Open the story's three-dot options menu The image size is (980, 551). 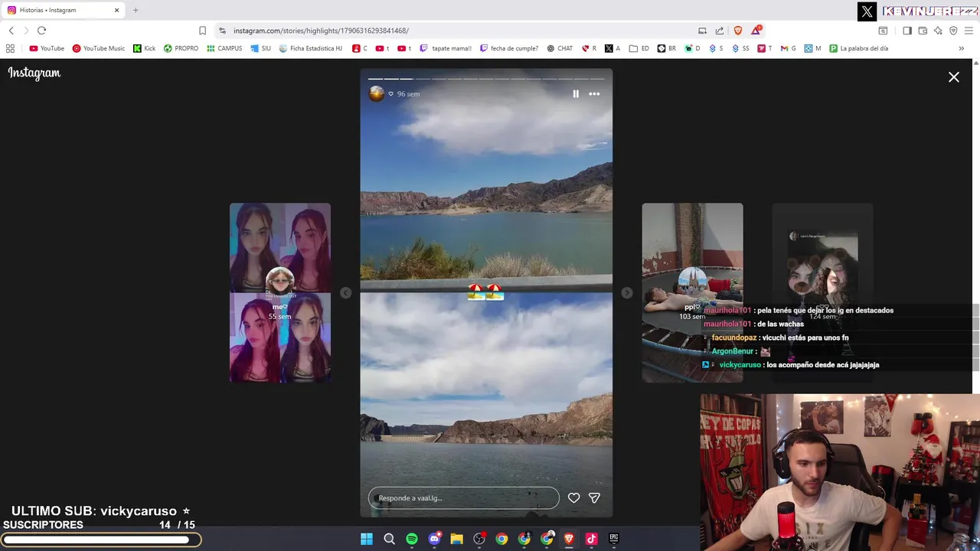(594, 94)
